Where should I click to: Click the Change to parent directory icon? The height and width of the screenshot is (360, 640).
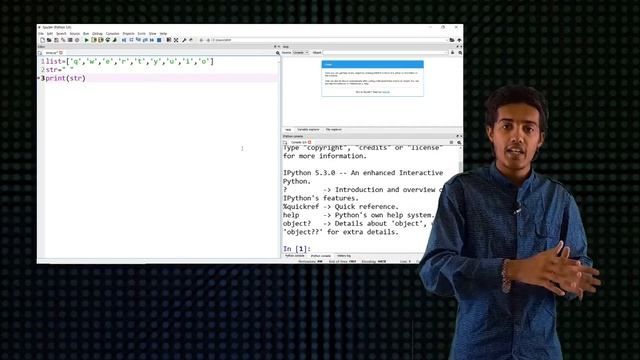[x=459, y=40]
